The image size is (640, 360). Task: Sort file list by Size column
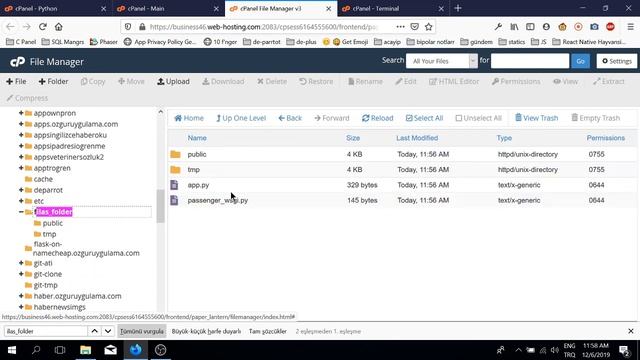[x=353, y=138]
